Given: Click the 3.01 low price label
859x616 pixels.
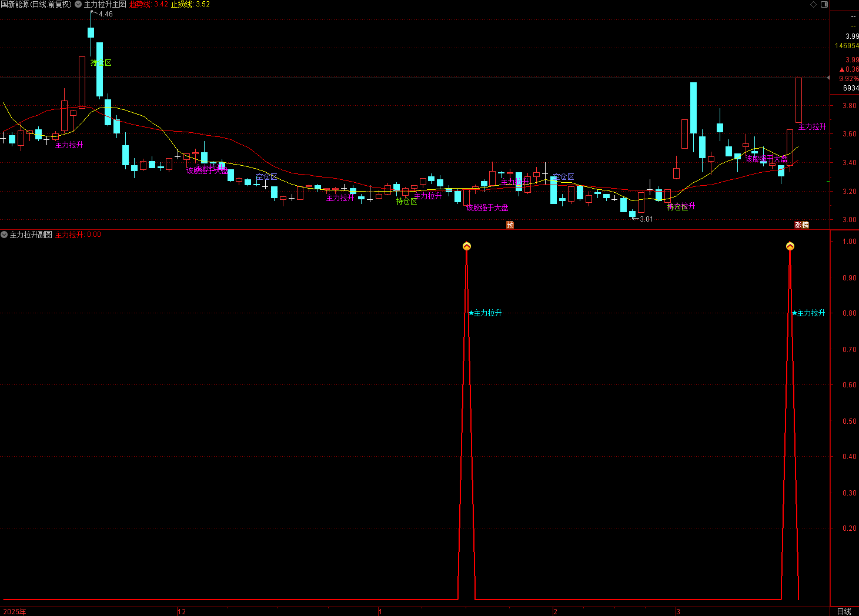Looking at the screenshot, I should 646,219.
